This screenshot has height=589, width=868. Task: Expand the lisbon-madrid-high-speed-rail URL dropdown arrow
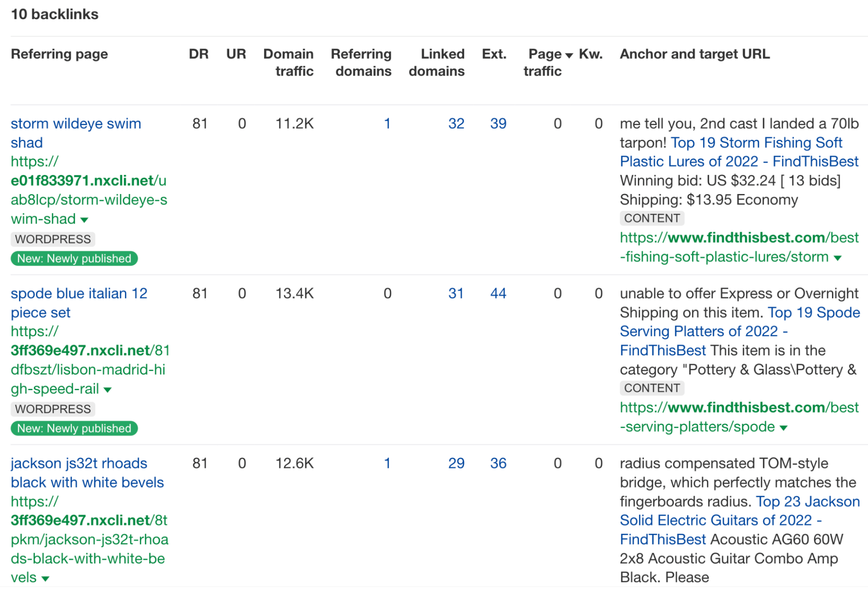click(107, 389)
